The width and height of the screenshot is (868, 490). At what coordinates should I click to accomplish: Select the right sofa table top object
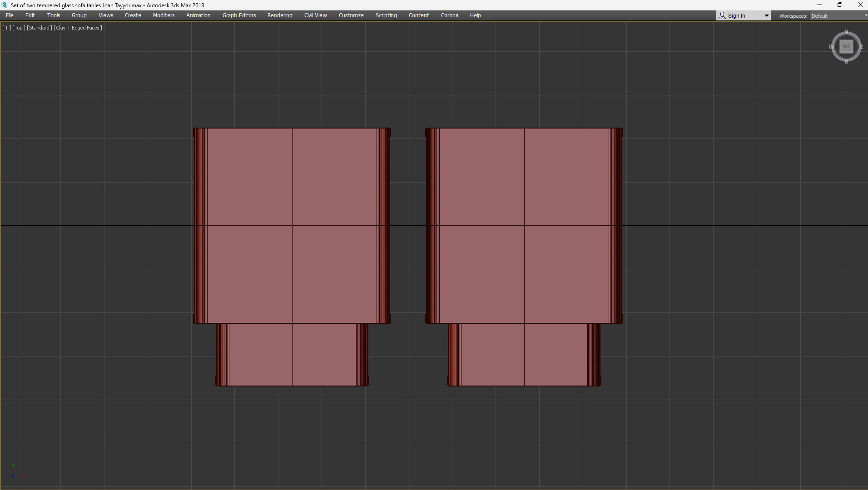(x=524, y=226)
